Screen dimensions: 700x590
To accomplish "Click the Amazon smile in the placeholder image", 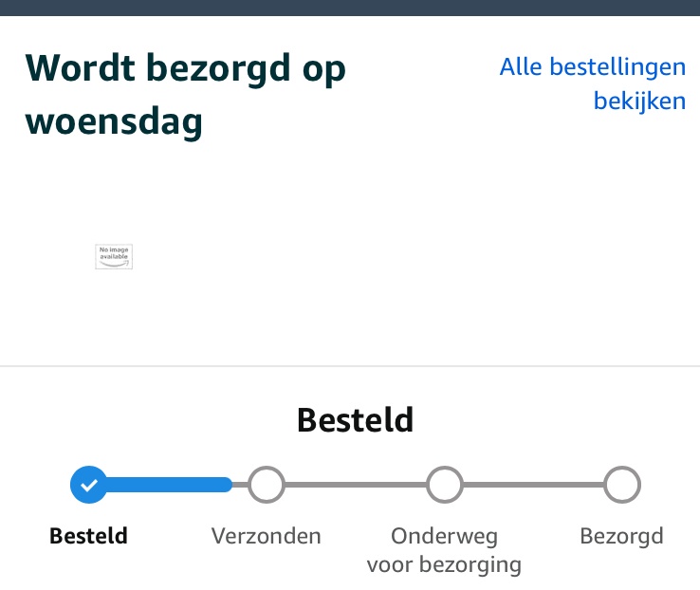I will point(114,263).
